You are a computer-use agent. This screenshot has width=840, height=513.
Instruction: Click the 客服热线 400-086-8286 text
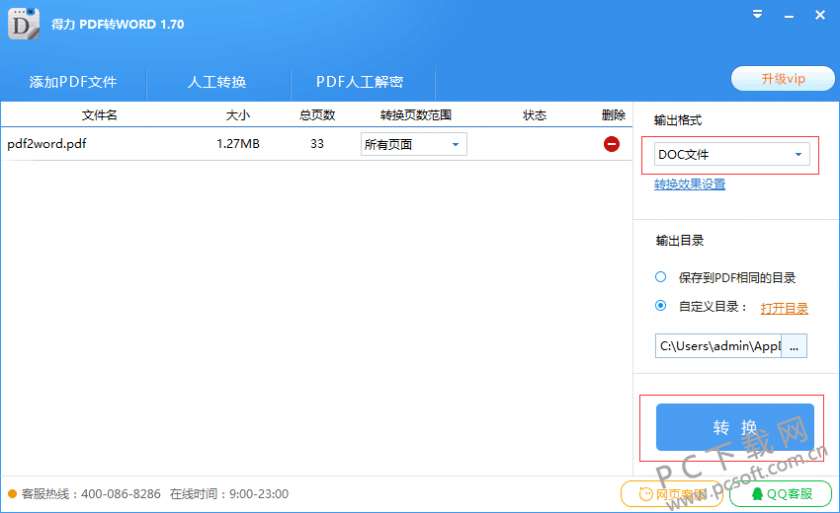coord(91,494)
